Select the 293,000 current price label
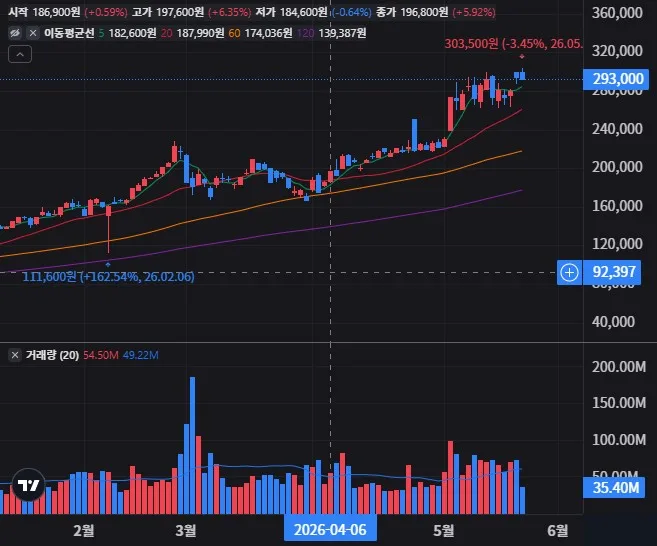This screenshot has width=657, height=546. click(616, 79)
